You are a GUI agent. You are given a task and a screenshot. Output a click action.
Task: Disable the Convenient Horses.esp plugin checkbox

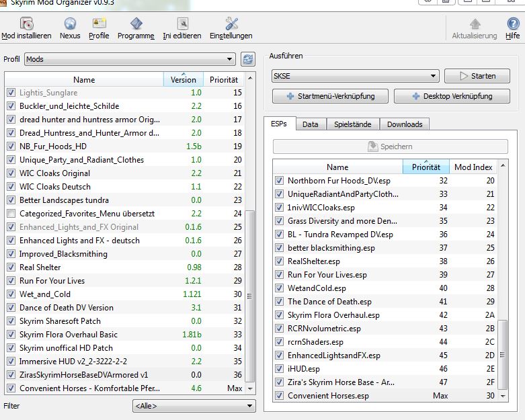[280, 396]
